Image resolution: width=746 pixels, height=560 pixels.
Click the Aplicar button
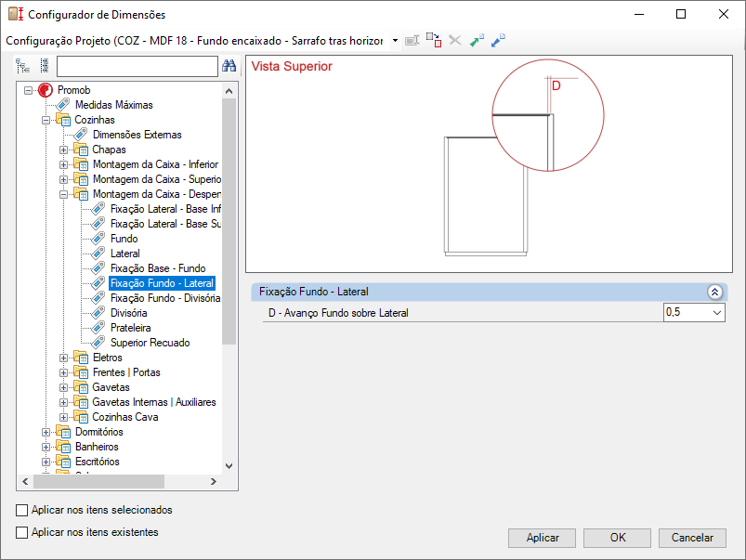[543, 538]
